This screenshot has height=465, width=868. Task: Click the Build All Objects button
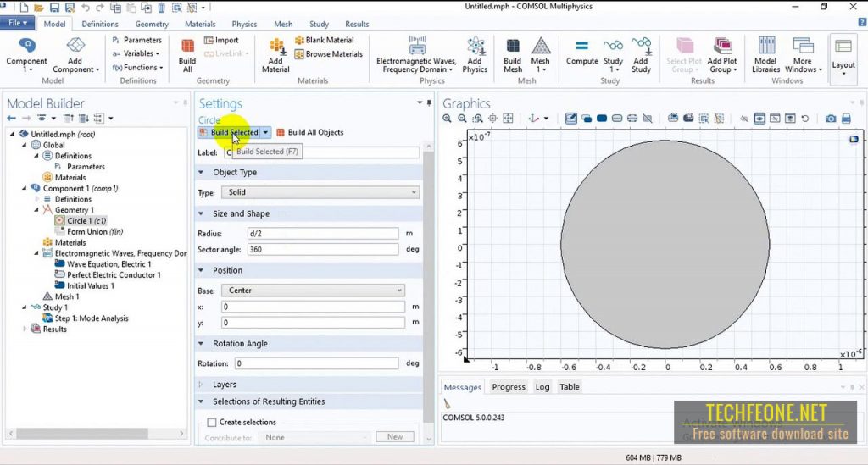(310, 133)
